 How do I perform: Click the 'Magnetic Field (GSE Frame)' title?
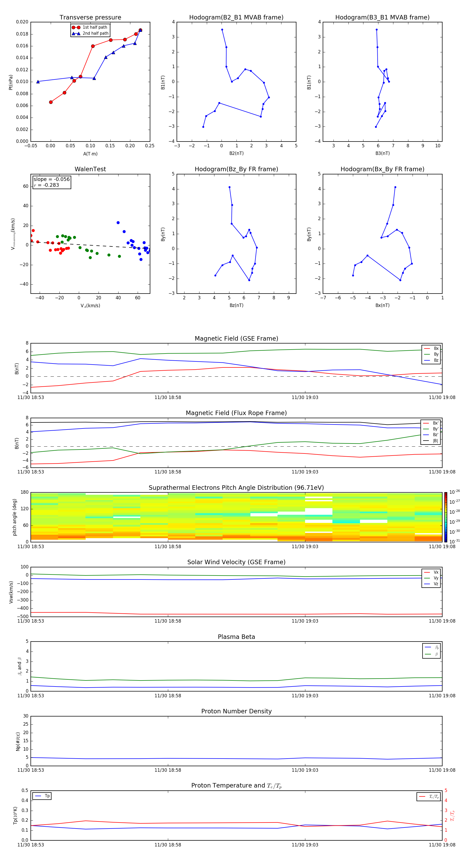tap(236, 339)
